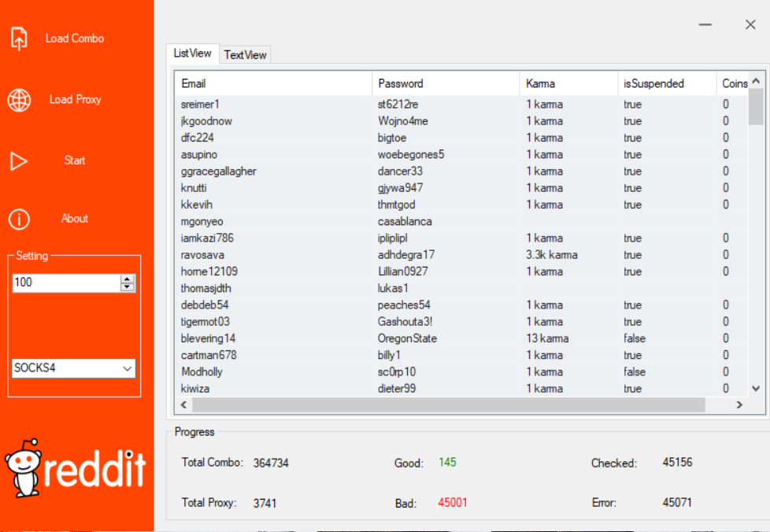Select the row for dfc224
The height and width of the screenshot is (532, 770).
pyautogui.click(x=461, y=138)
